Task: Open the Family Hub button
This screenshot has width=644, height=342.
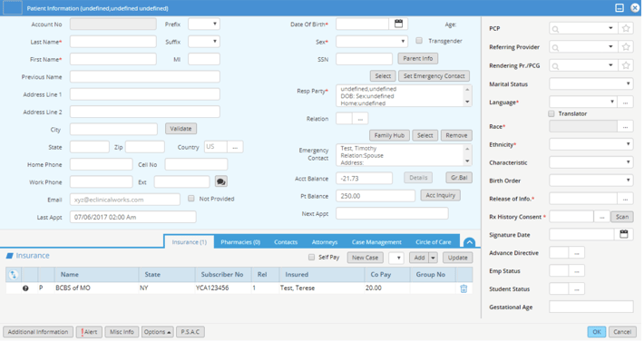Action: 389,135
